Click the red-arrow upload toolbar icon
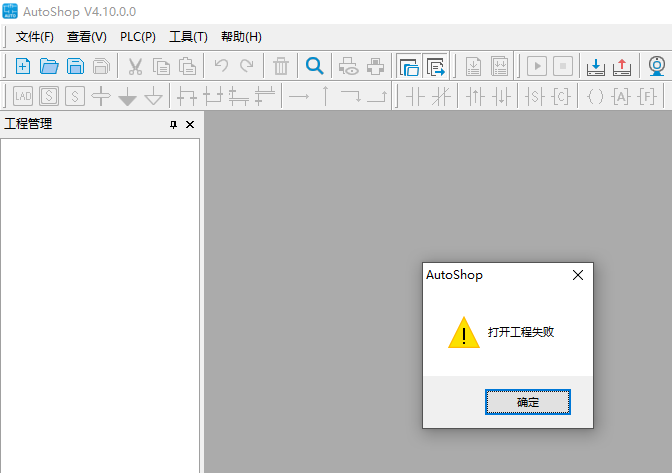Screen dimensions: 672x473 click(622, 67)
